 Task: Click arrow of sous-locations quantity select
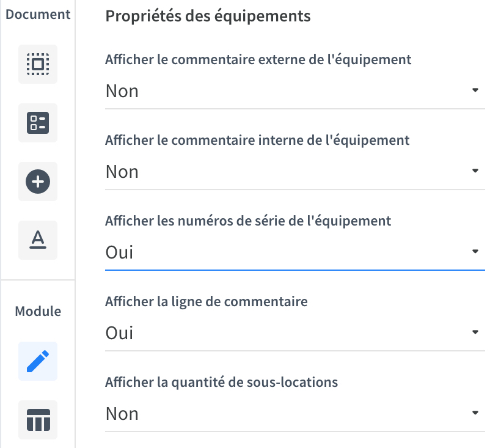coord(475,413)
